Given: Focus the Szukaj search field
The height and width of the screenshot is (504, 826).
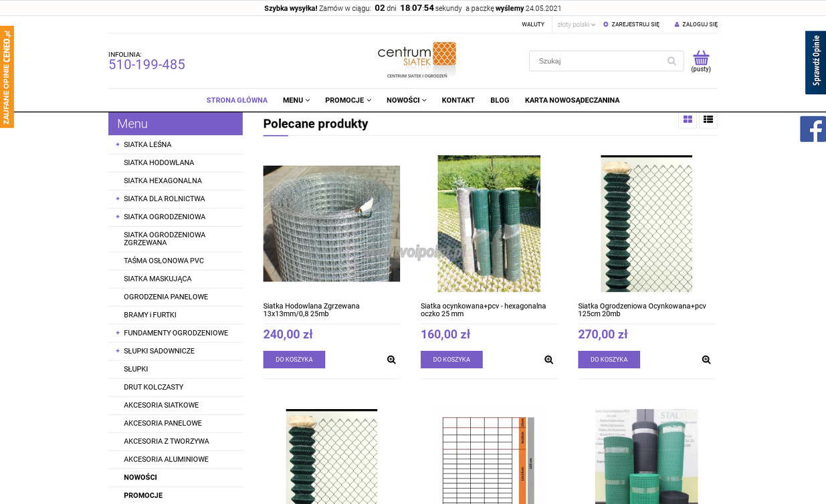Looking at the screenshot, I should click(x=600, y=61).
